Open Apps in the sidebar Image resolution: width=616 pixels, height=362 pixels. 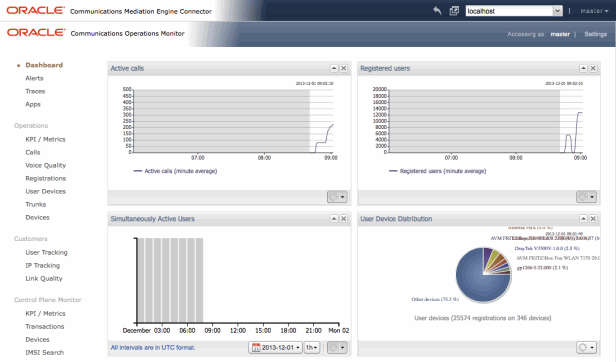point(33,104)
